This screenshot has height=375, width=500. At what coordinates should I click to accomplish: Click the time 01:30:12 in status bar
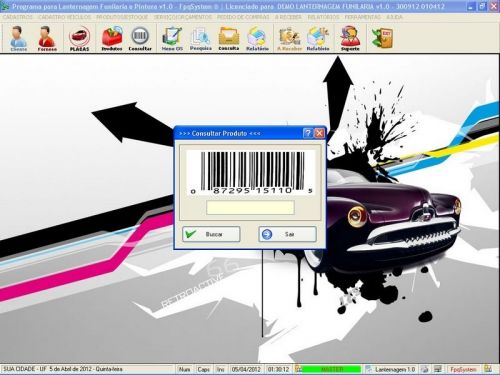point(278,369)
